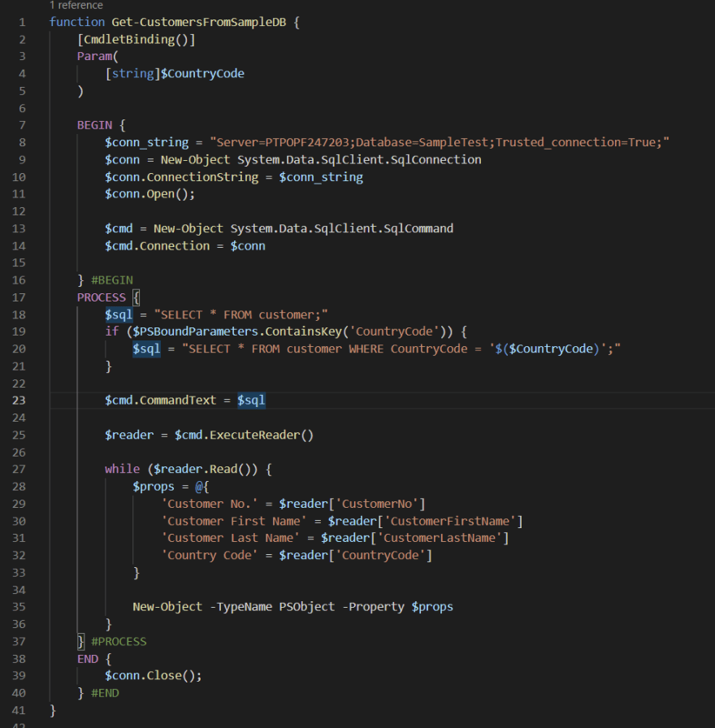Click the $conn.Open(); call

click(150, 194)
